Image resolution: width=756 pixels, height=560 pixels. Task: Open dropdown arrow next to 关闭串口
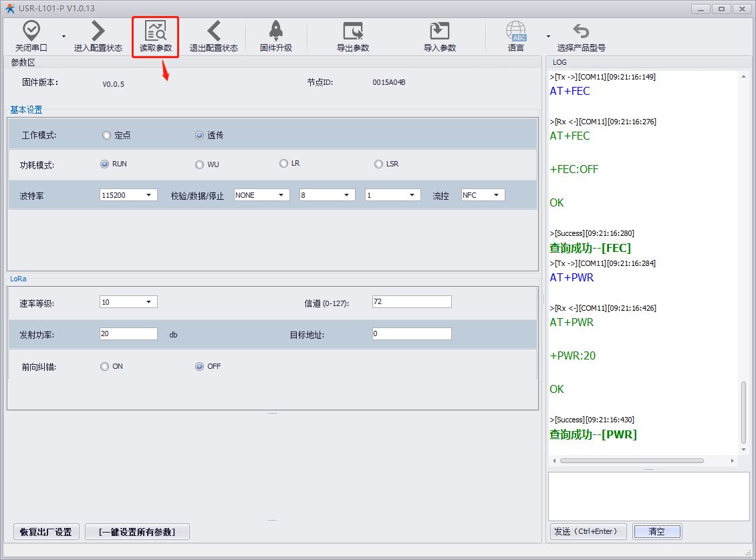coord(64,37)
